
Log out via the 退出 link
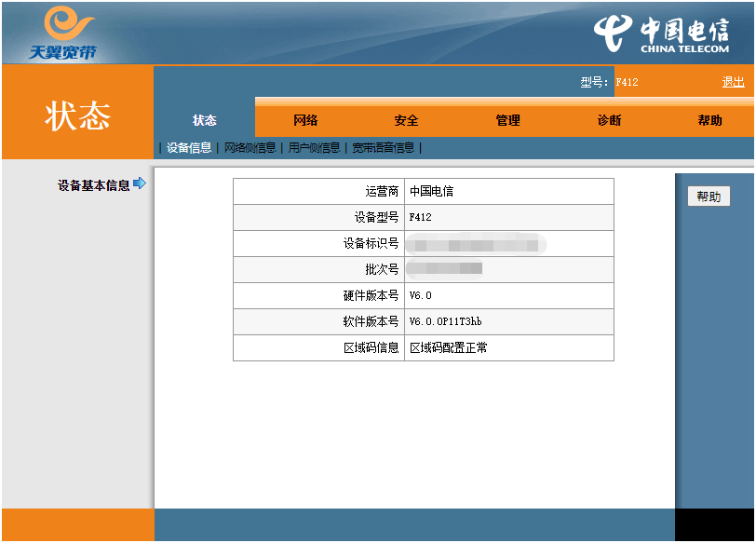[x=733, y=82]
